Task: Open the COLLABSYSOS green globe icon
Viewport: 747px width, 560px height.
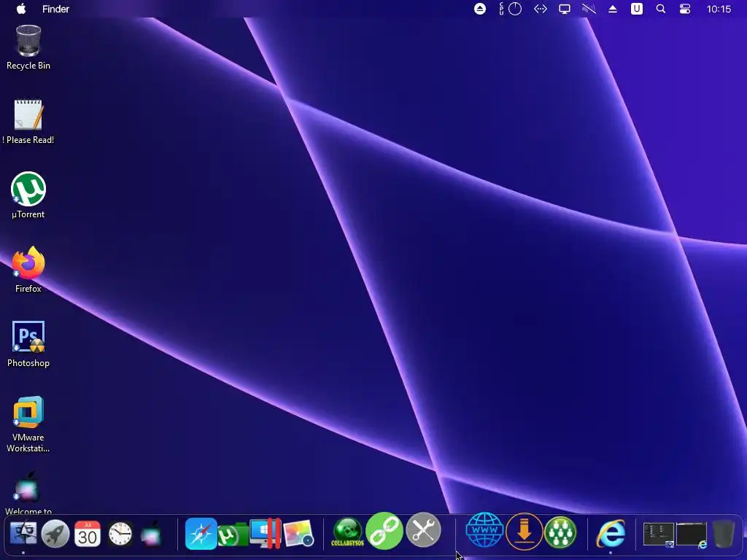Action: 348,532
